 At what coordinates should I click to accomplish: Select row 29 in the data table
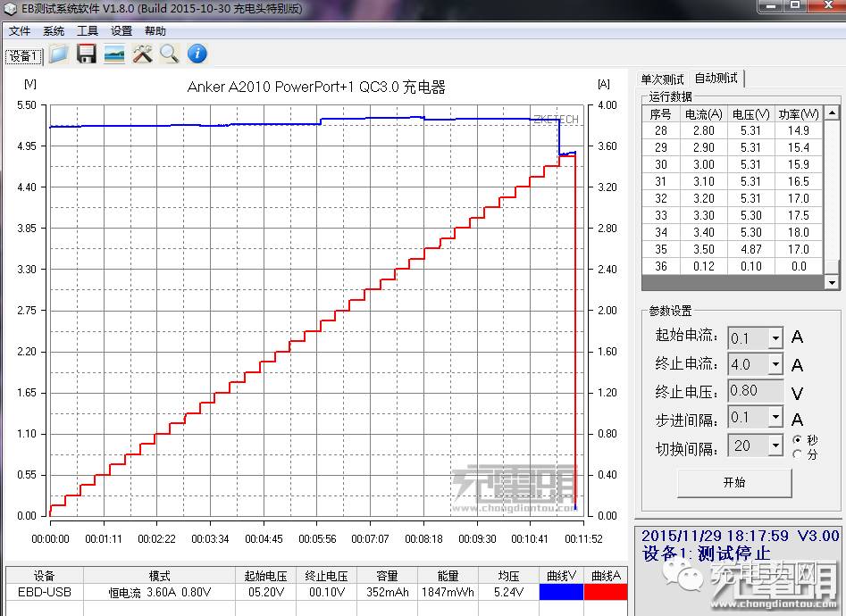coord(733,147)
